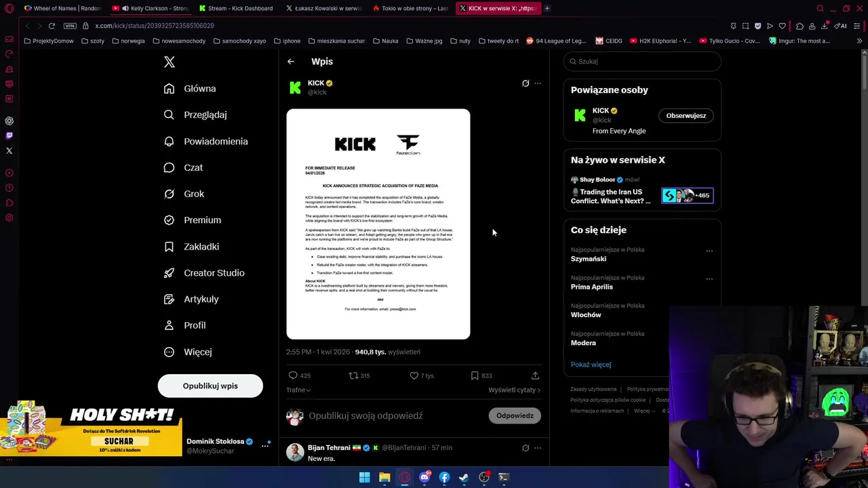This screenshot has height=488, width=868.
Task: Open the snapshot tool icon
Action: (745, 26)
